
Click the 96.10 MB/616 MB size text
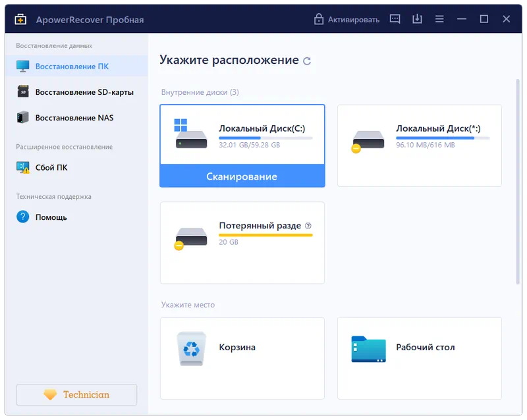[425, 145]
